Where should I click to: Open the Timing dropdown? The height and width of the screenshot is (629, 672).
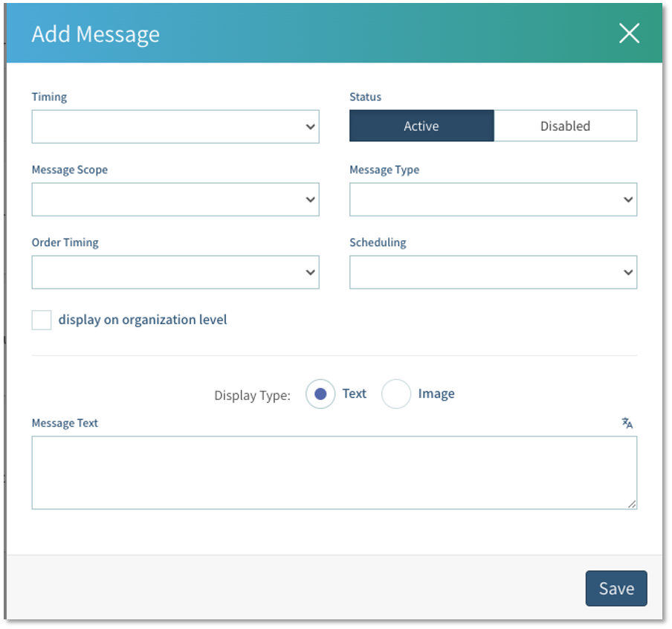click(175, 126)
